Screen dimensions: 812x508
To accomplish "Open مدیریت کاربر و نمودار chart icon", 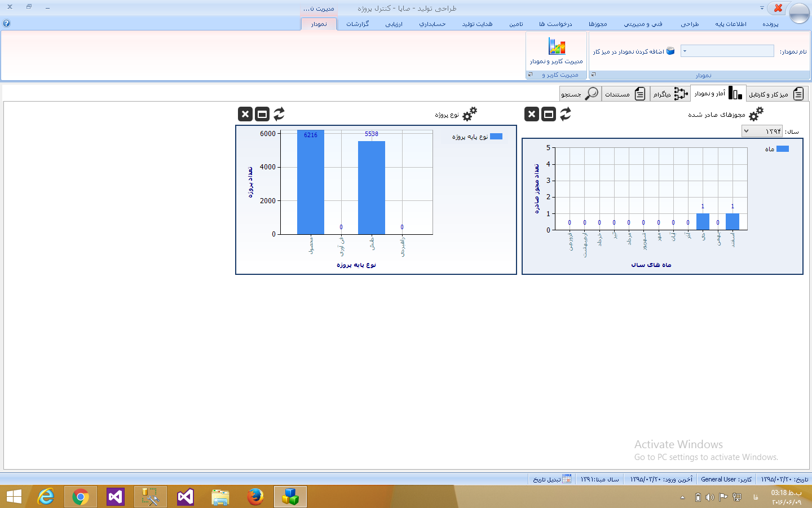I will coord(557,46).
